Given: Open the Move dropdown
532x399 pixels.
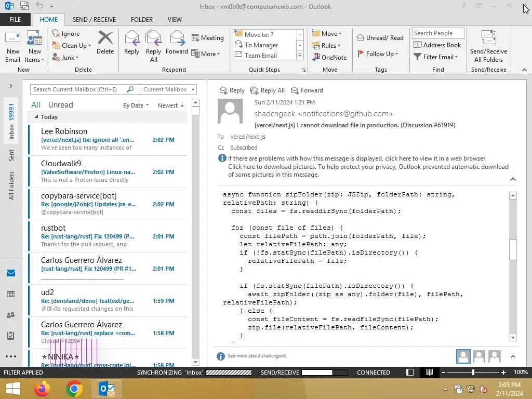Looking at the screenshot, I should coord(327,33).
